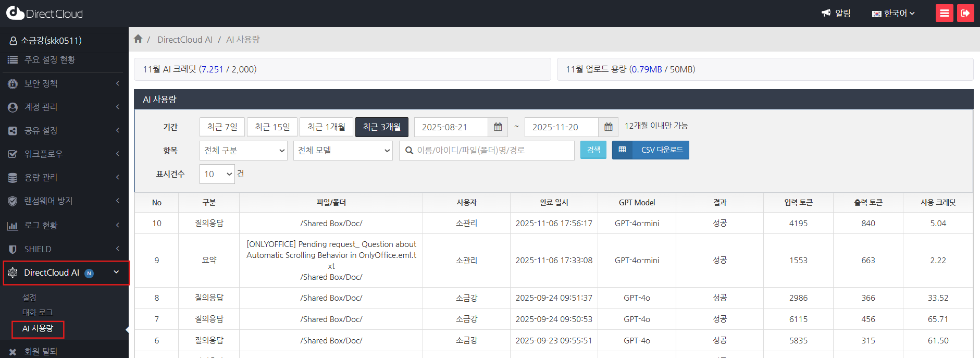The height and width of the screenshot is (358, 980).
Task: Click the 로그 현황 bar chart icon
Action: coord(13,226)
